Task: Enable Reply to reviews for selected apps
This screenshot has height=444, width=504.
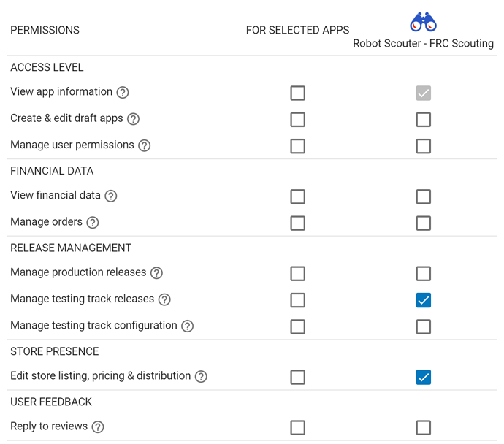Action: [297, 428]
